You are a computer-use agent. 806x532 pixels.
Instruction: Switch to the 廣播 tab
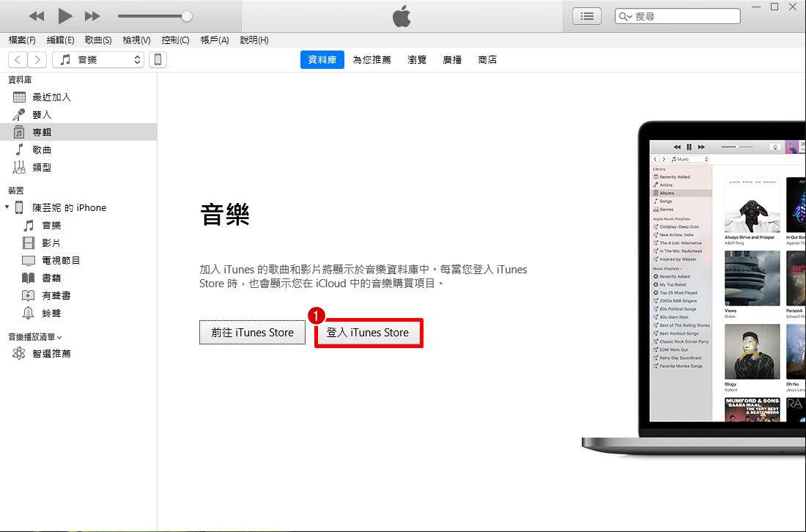tap(452, 59)
